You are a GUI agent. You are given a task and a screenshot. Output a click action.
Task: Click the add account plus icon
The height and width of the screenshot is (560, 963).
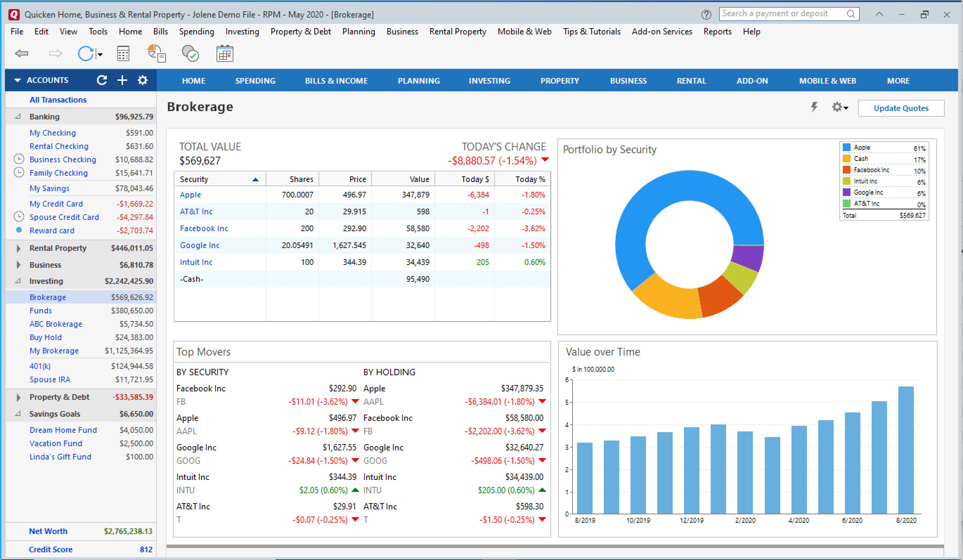tap(122, 80)
